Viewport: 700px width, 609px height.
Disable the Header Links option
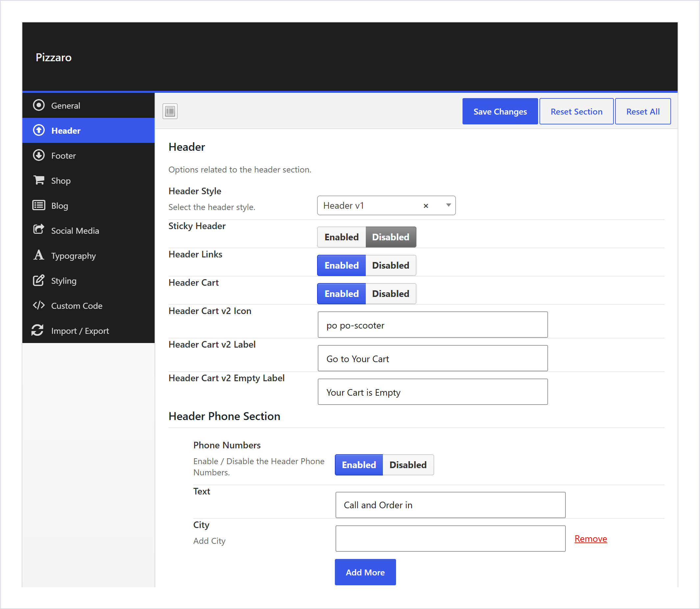click(x=390, y=265)
